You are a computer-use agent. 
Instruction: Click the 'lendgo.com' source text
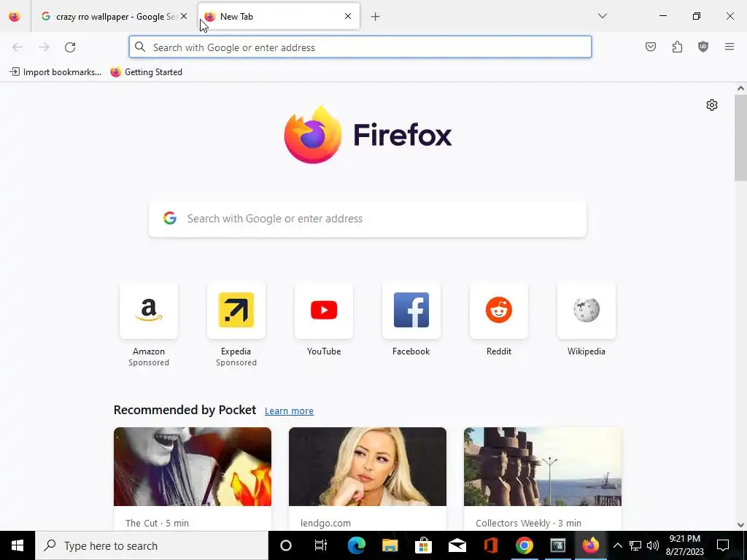[x=325, y=523]
